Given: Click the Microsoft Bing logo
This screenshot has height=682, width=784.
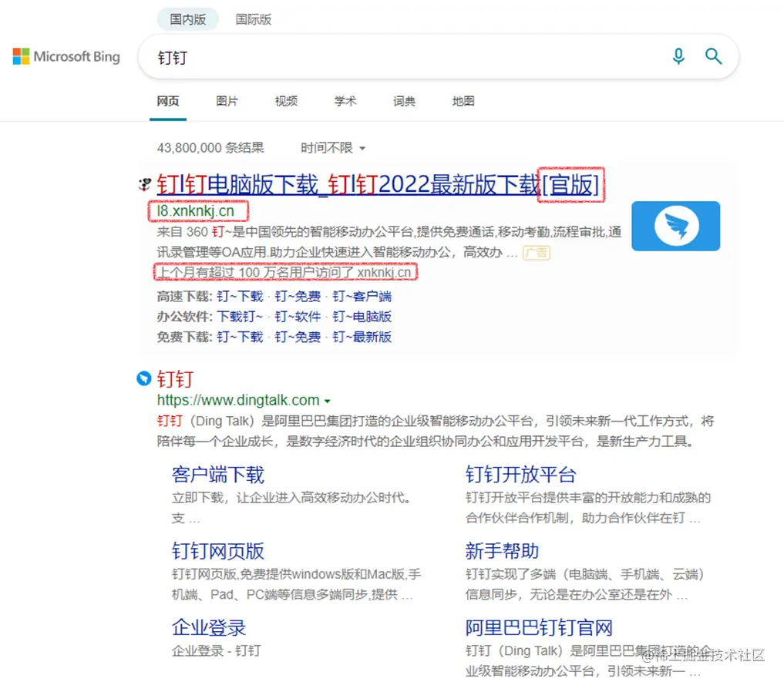Looking at the screenshot, I should (66, 56).
